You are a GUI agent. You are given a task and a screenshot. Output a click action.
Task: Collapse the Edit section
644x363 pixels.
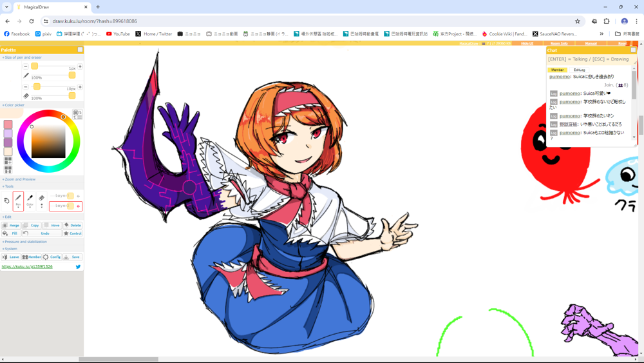tap(7, 217)
